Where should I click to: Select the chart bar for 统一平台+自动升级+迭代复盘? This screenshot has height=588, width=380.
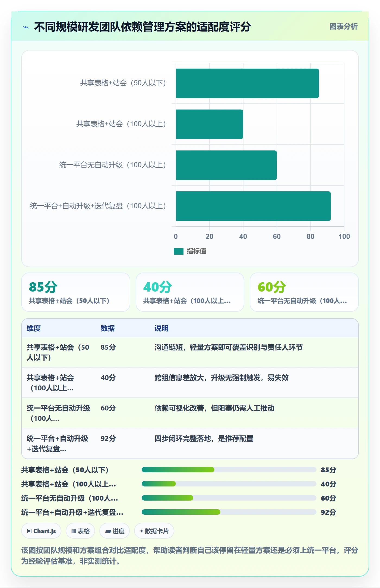[253, 206]
